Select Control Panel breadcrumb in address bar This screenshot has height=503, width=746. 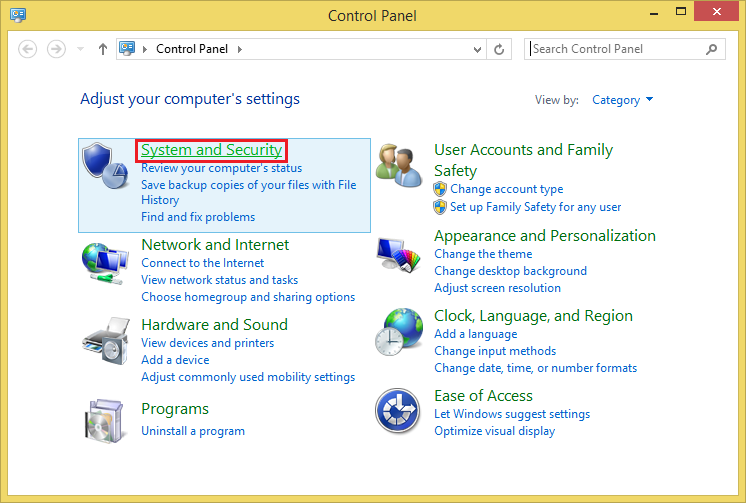click(x=192, y=49)
